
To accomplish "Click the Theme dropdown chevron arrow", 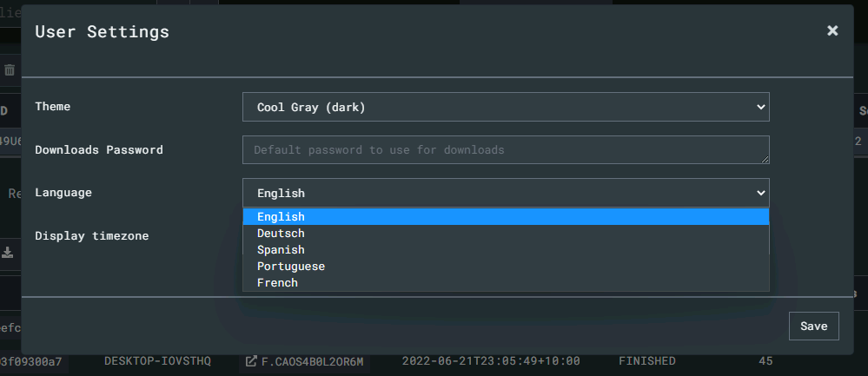I will [x=760, y=108].
